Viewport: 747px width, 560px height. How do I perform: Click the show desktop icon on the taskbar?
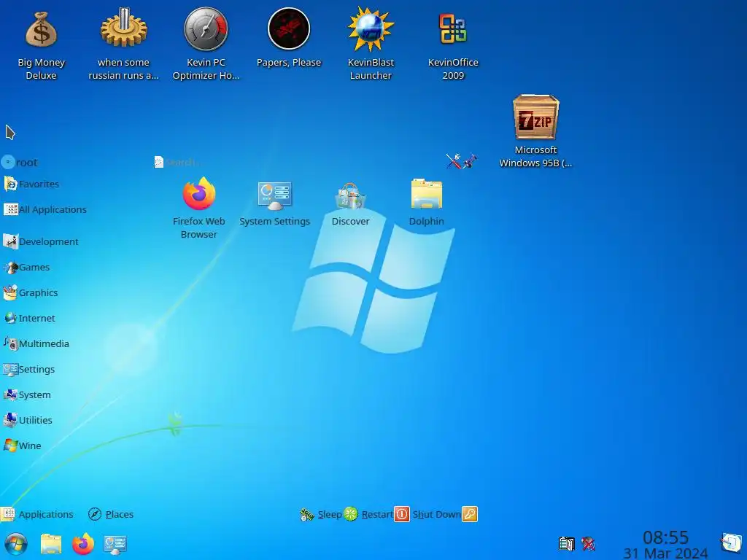pyautogui.click(x=731, y=542)
